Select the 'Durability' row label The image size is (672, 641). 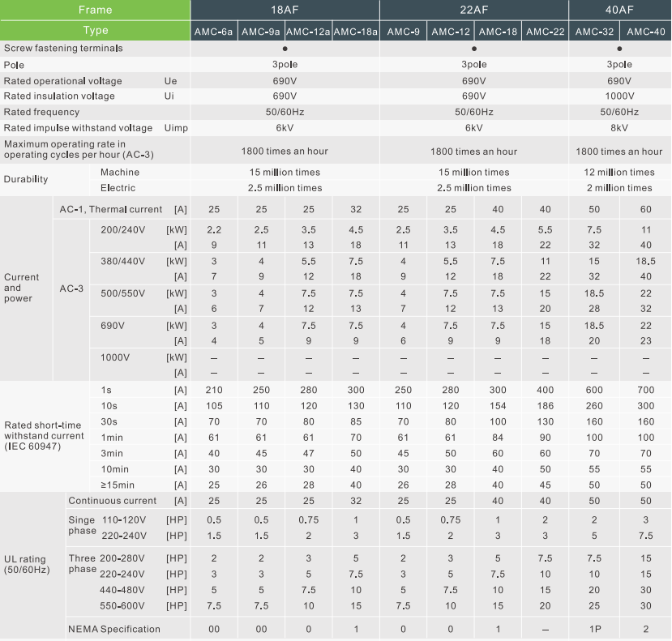(x=26, y=179)
